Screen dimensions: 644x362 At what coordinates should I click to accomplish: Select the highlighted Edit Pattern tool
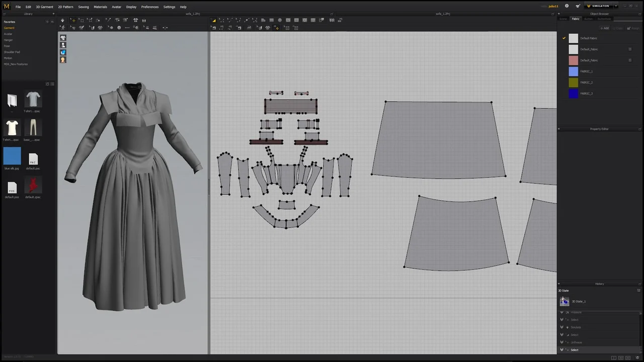214,20
